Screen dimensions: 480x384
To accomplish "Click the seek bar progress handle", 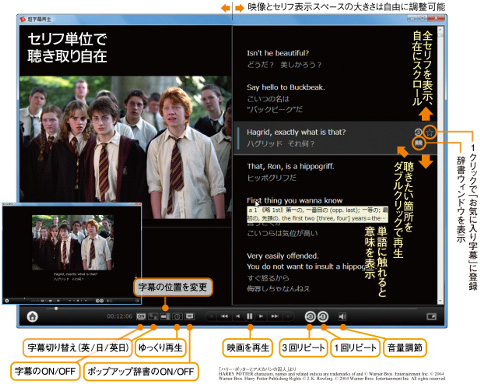I will tap(56, 308).
